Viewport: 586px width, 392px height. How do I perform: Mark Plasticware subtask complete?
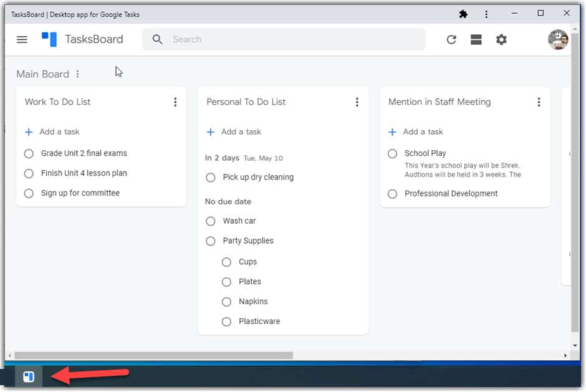(x=226, y=322)
